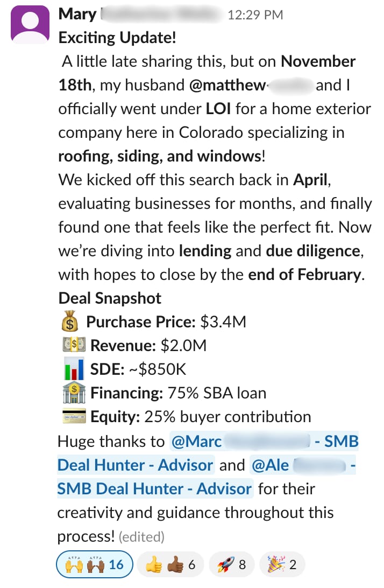Click the (edited) label
This screenshot has width=384, height=588.
tap(141, 537)
